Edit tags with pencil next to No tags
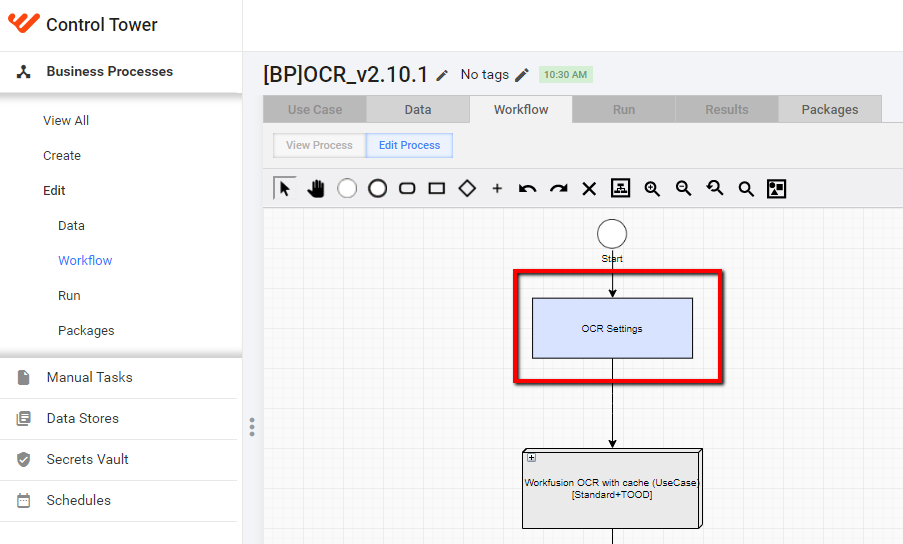Viewport: 903px width, 544px height. click(x=522, y=75)
